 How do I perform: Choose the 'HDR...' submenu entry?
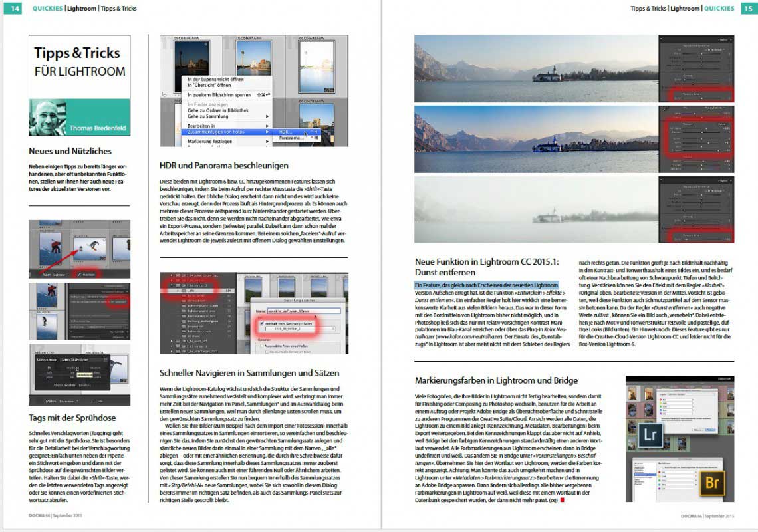click(x=297, y=132)
